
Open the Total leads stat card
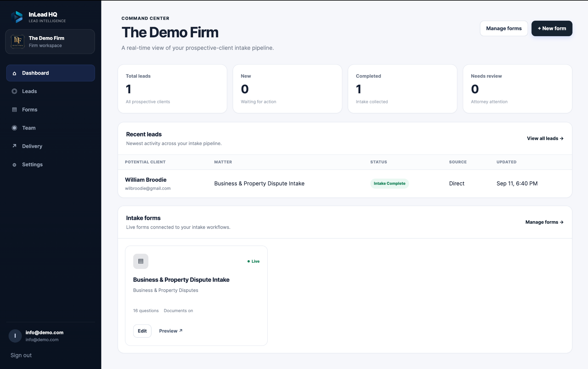pos(172,89)
